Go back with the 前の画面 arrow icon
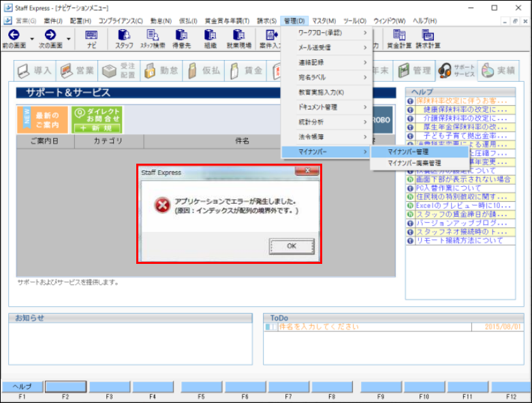Viewport: 532px width, 403px height. [14, 35]
